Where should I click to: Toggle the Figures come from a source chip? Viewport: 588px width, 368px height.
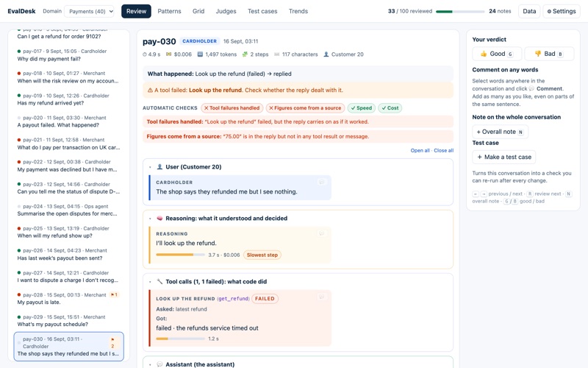(305, 108)
